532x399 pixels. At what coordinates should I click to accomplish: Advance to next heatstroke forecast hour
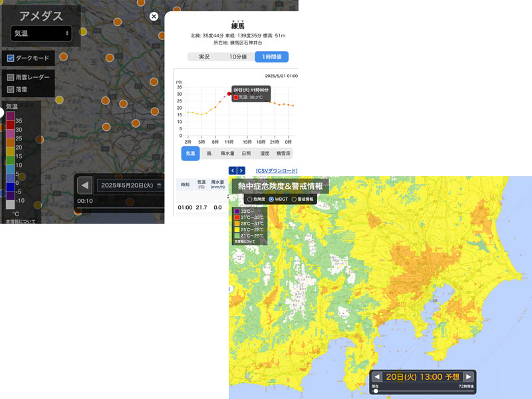pos(468,376)
